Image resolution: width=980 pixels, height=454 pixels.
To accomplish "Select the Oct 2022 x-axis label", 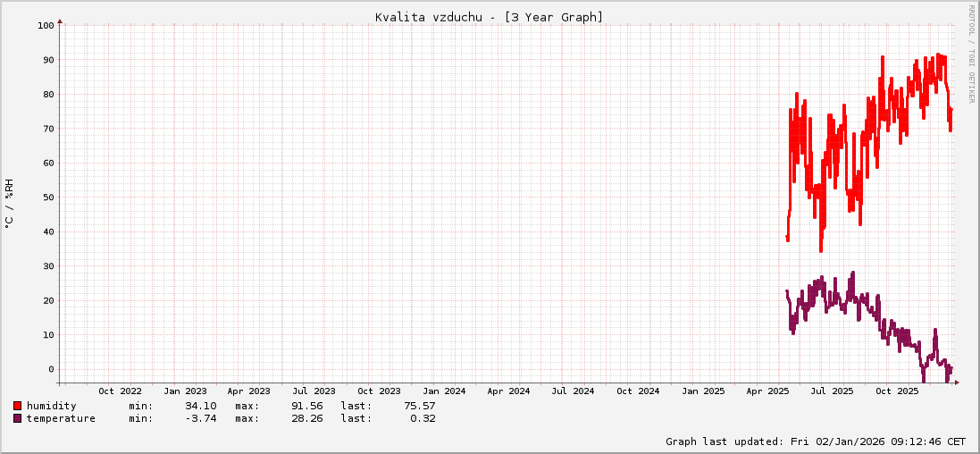I will pyautogui.click(x=120, y=391).
